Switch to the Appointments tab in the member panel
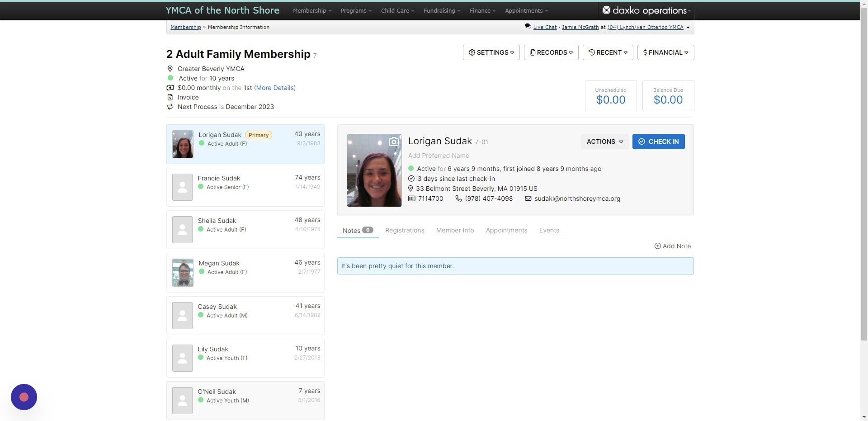Viewport: 868px width, 421px height. pos(506,230)
